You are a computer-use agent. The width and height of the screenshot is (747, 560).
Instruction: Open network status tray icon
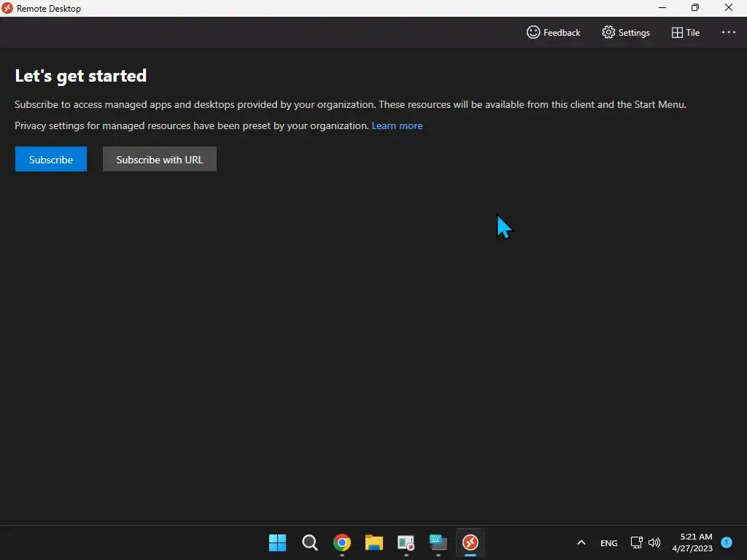(x=636, y=542)
